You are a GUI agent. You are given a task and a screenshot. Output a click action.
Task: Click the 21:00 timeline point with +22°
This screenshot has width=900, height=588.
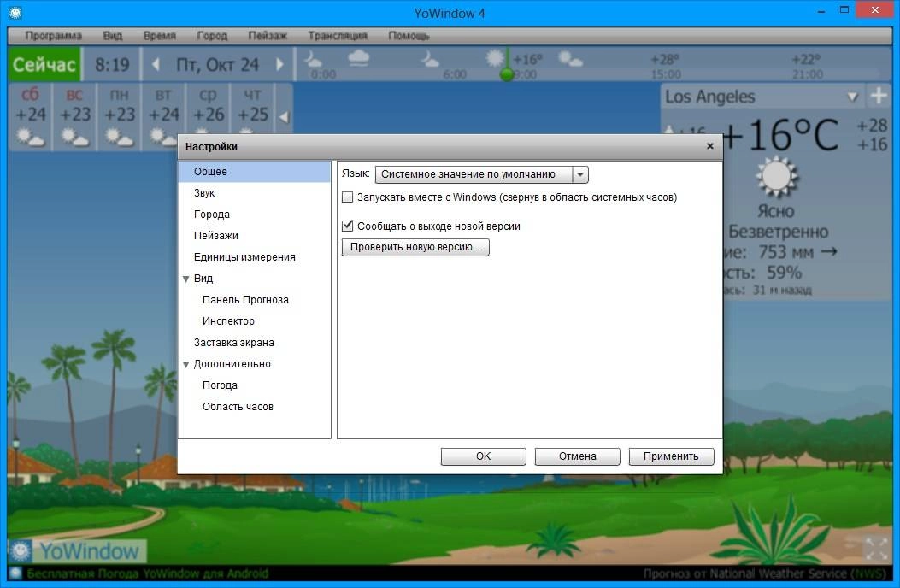point(807,66)
